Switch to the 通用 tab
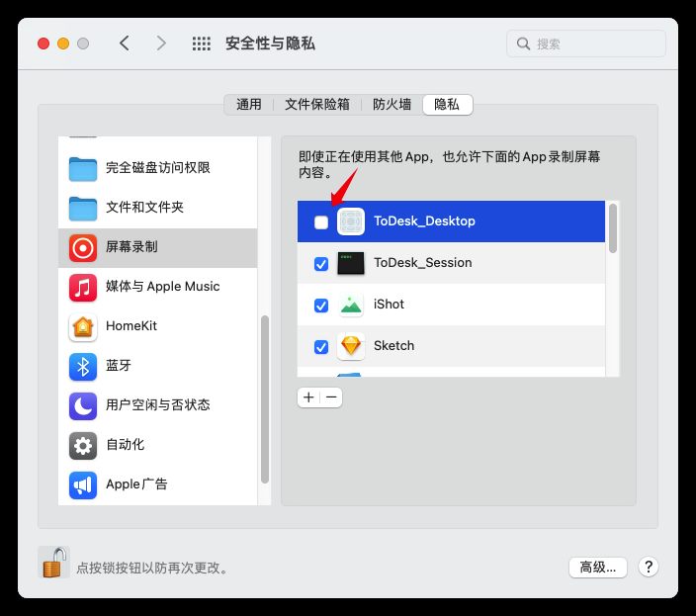The height and width of the screenshot is (616, 696). click(x=248, y=105)
